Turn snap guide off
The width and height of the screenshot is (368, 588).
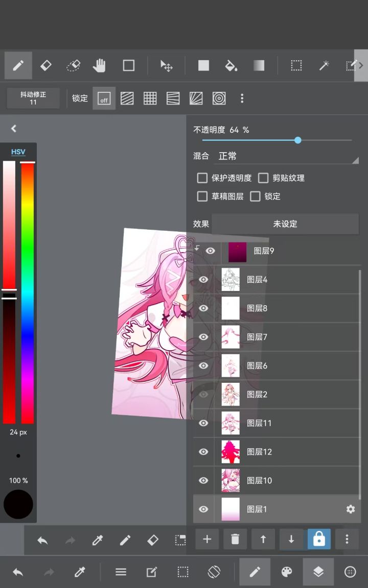104,98
